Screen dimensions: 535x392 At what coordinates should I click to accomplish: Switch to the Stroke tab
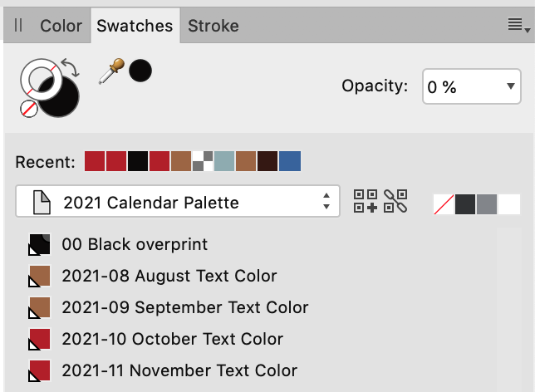pos(214,26)
